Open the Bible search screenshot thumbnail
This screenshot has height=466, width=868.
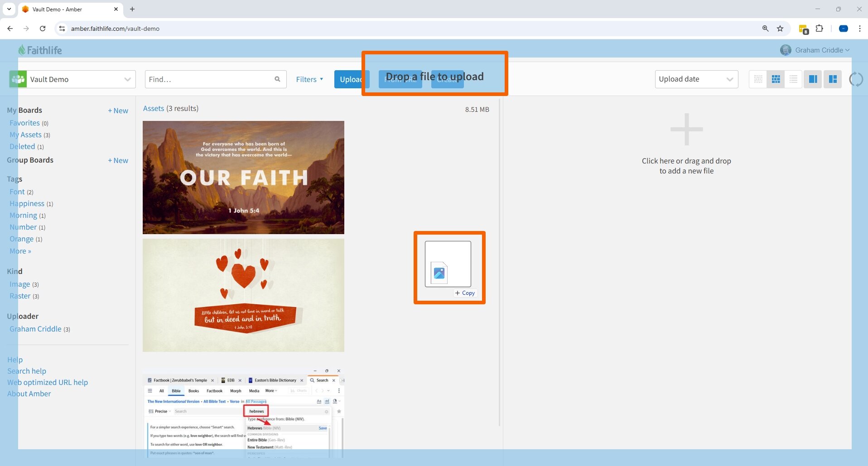click(243, 412)
